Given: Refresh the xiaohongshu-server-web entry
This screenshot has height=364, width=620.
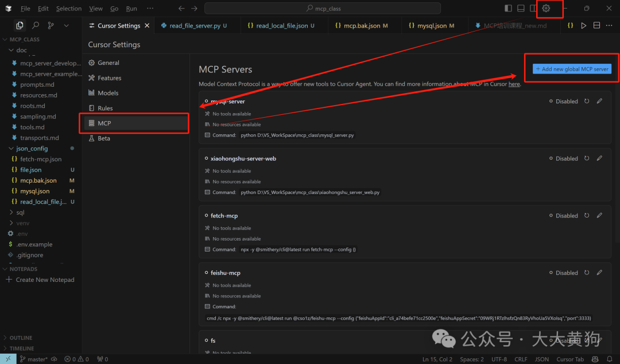Looking at the screenshot, I should point(587,158).
